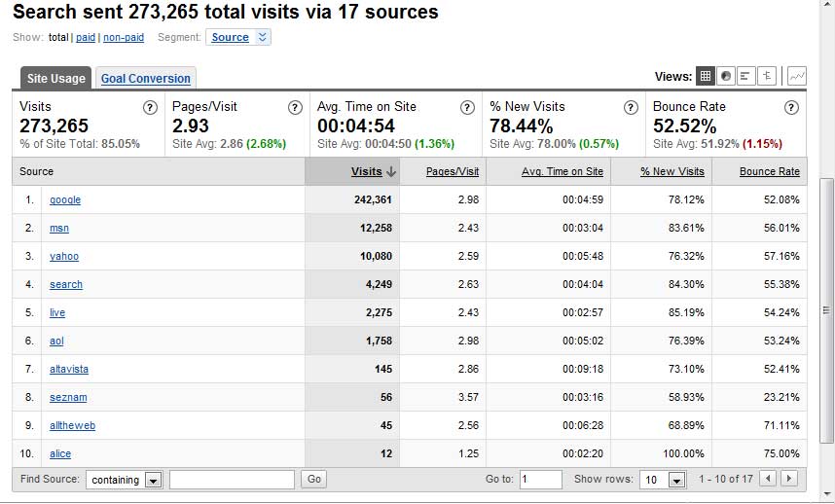
Task: Switch to the pie chart view
Action: point(726,76)
